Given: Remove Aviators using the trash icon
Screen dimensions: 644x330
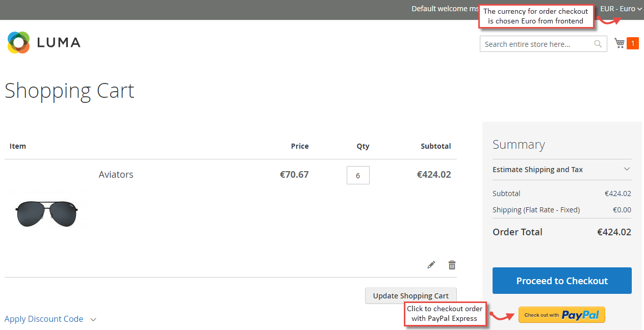Looking at the screenshot, I should (452, 265).
